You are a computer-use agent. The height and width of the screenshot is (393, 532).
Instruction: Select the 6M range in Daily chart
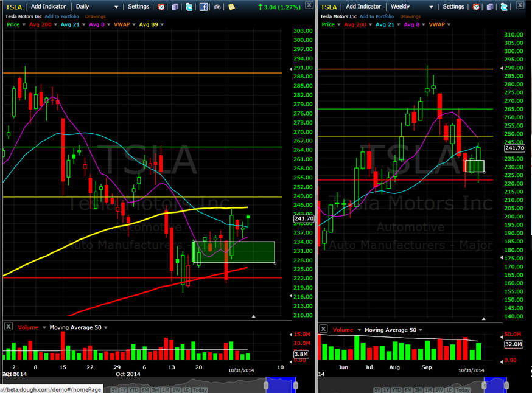pos(145,389)
